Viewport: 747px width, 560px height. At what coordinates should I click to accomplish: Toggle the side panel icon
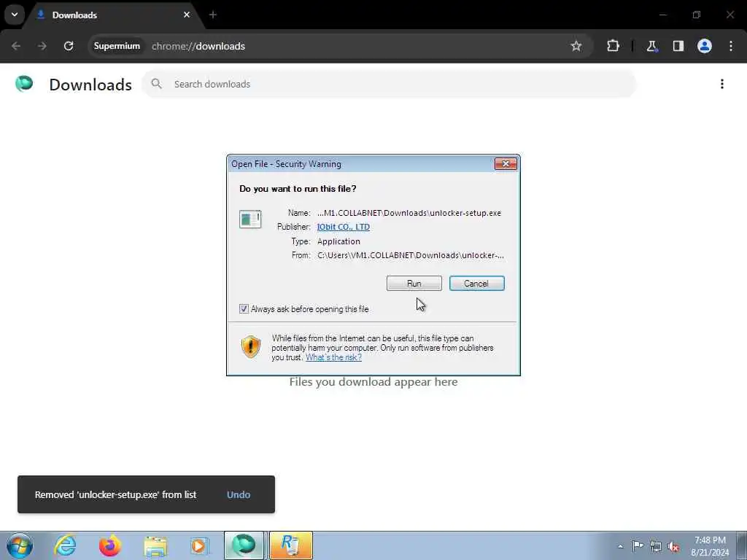click(678, 46)
